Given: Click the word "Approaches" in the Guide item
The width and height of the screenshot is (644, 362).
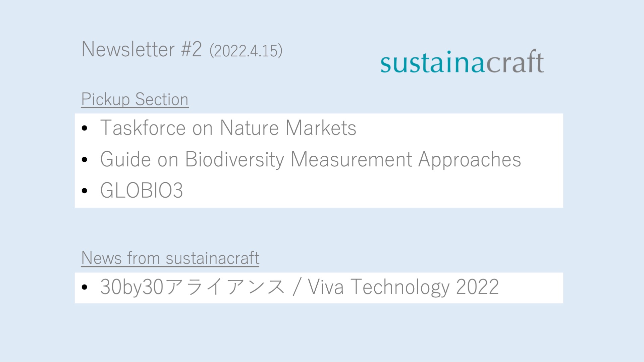Looking at the screenshot, I should 470,159.
